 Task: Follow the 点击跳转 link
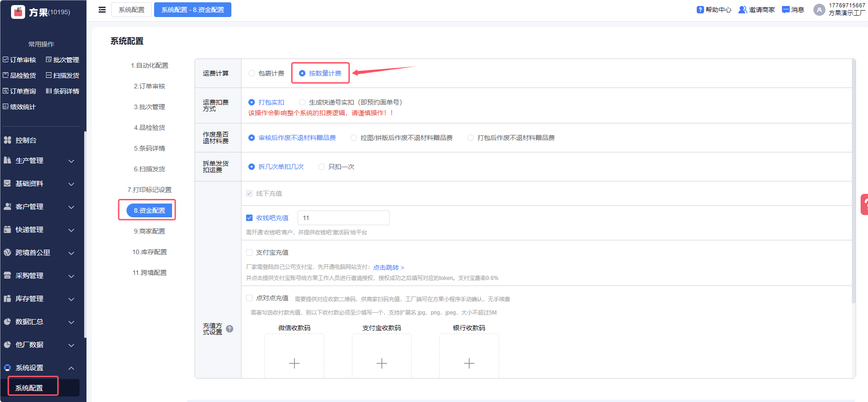coord(389,268)
